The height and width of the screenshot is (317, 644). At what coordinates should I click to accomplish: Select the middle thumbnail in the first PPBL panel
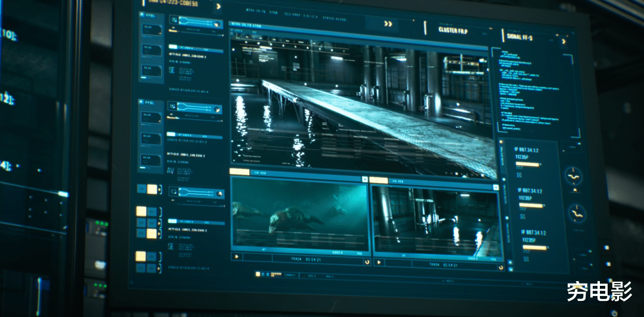(x=151, y=50)
